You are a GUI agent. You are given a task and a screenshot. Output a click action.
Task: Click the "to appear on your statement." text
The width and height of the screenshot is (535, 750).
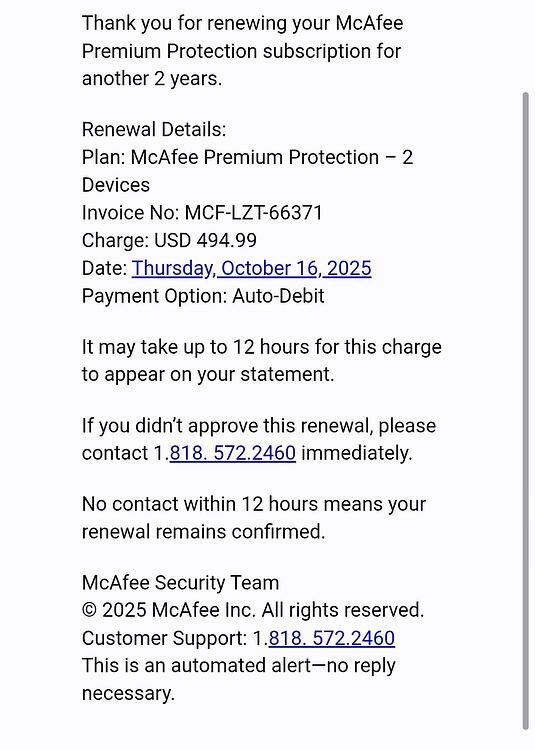tap(208, 375)
